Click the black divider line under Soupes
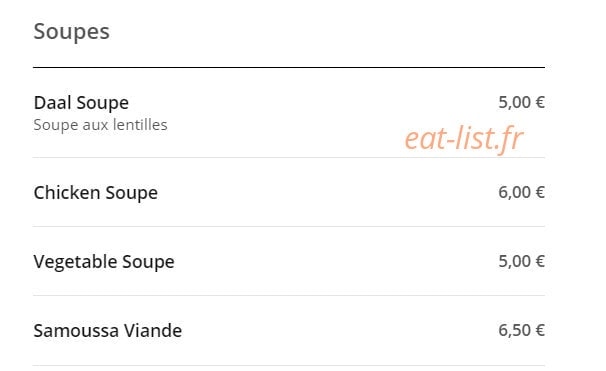 (x=289, y=67)
